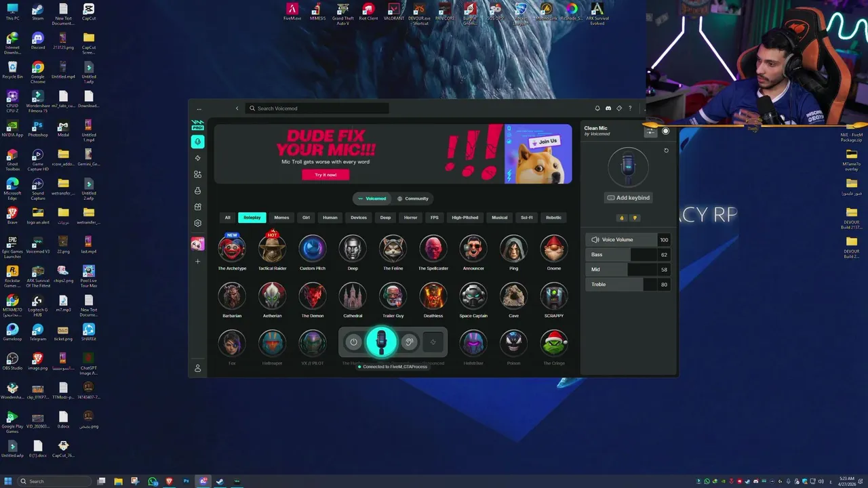Click the back arrow beside search
This screenshot has width=868, height=488.
click(237, 108)
